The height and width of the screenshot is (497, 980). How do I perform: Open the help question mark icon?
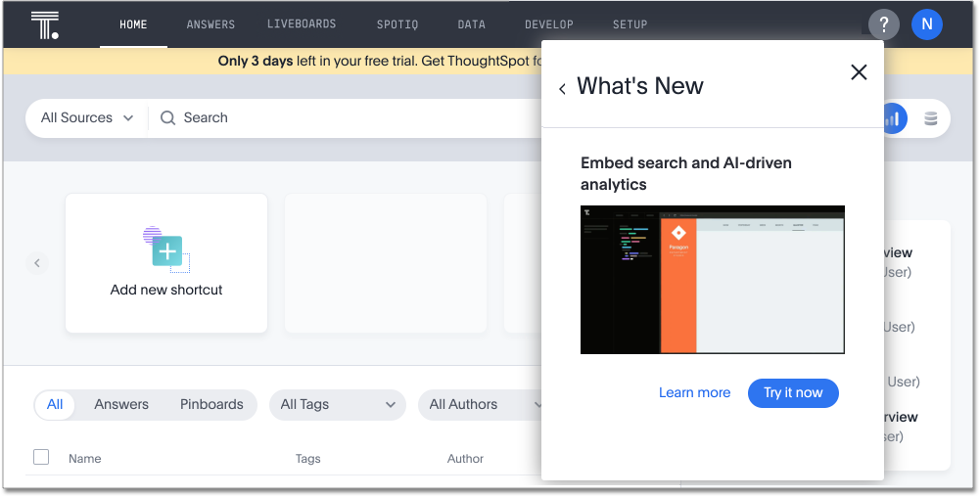(x=883, y=24)
